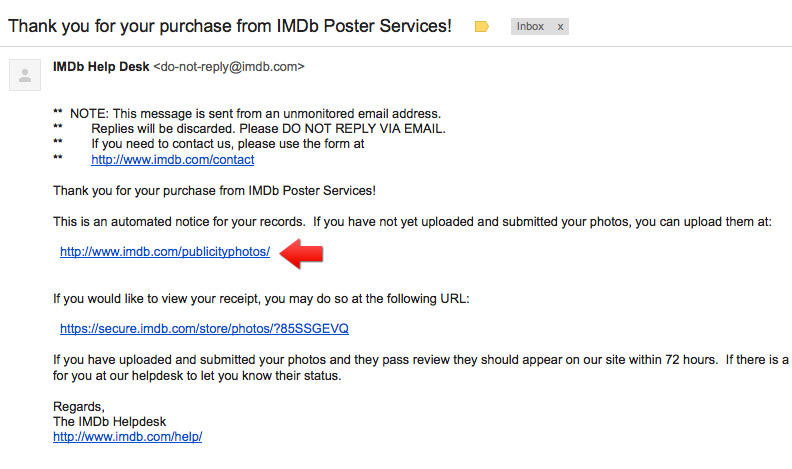Image resolution: width=792 pixels, height=469 pixels.
Task: Click the email subject line heading
Action: point(230,26)
